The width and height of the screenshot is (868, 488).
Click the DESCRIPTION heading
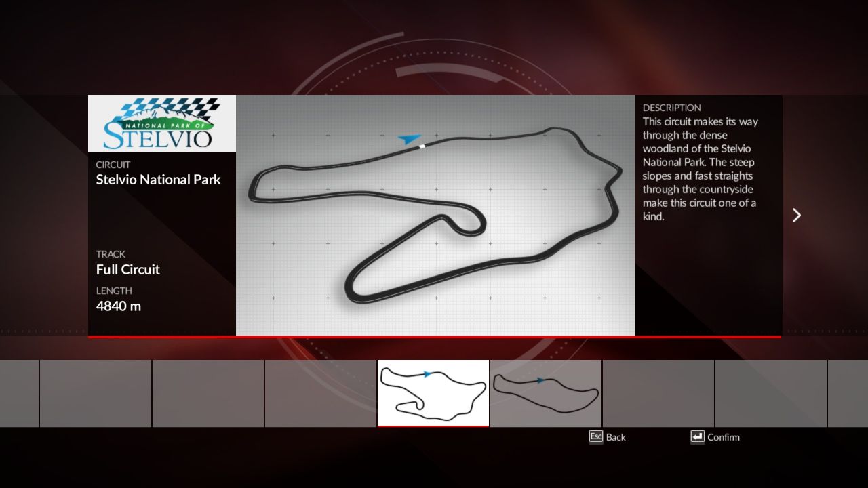tap(671, 108)
